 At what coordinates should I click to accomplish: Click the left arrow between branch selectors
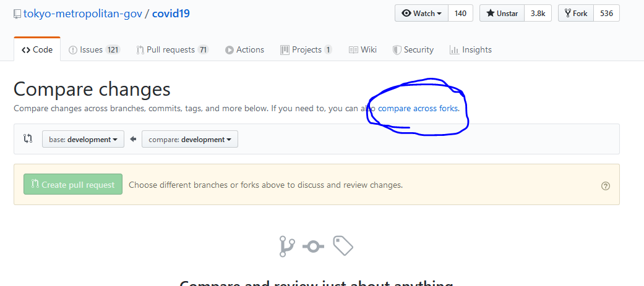coord(133,139)
